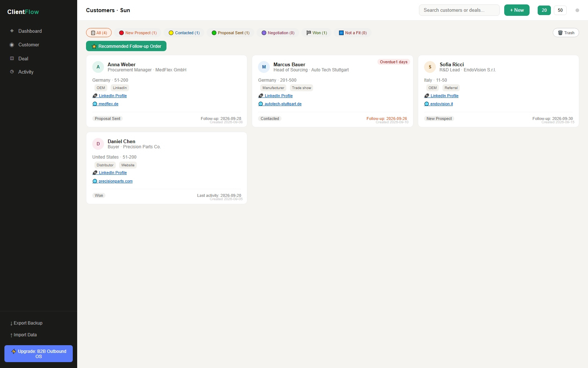Image resolution: width=588 pixels, height=368 pixels.
Task: Filter by Not a Fit status
Action: [x=353, y=33]
